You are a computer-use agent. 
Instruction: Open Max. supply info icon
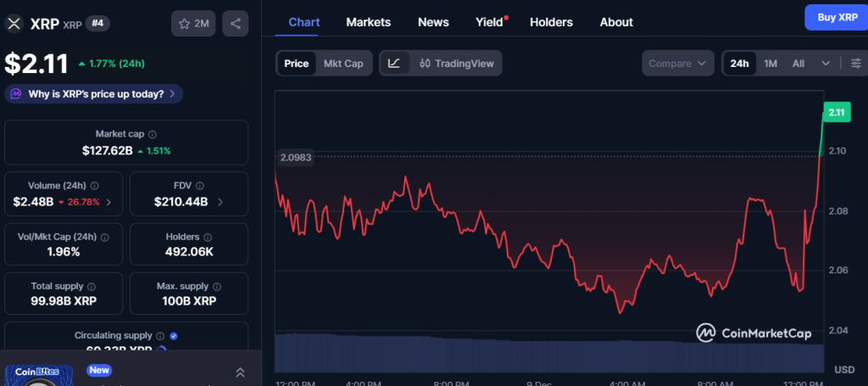coord(217,287)
